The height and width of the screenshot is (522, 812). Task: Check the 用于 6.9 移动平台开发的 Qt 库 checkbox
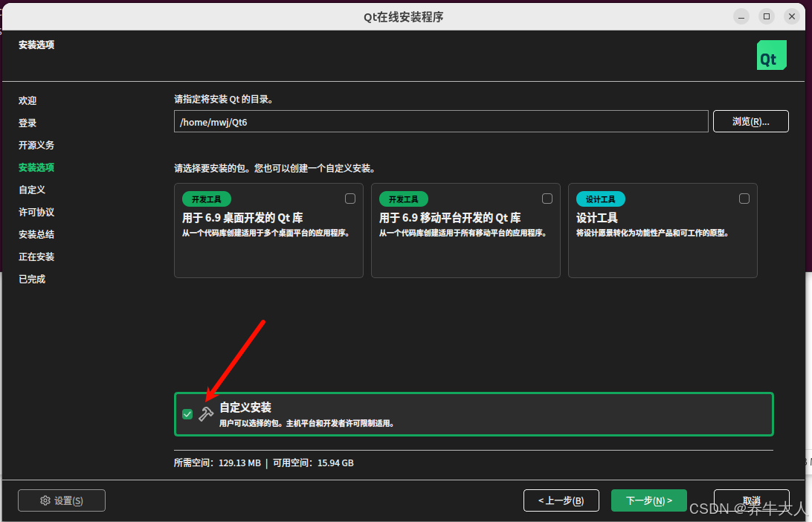(x=547, y=199)
